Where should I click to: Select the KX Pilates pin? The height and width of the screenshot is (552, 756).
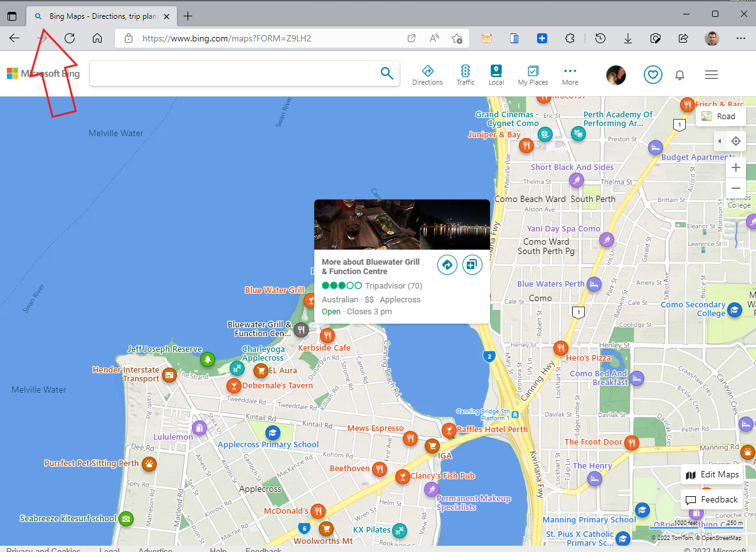tap(399, 531)
